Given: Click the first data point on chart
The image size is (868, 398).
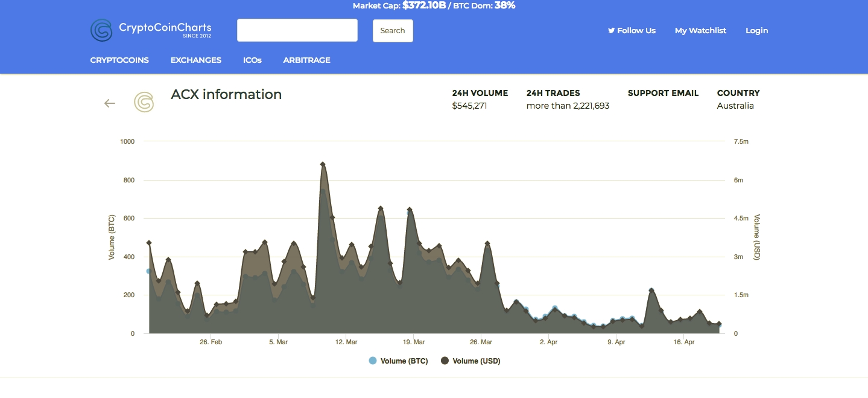Looking at the screenshot, I should click(149, 243).
